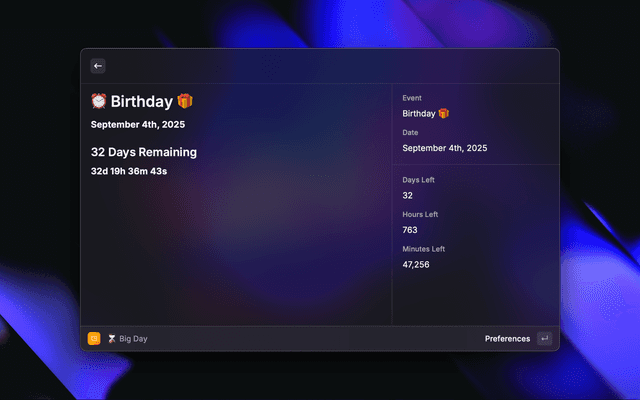Click the Minutes Left label
The image size is (640, 400).
coord(423,249)
